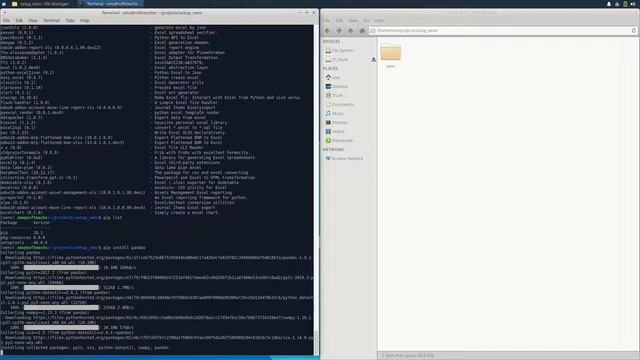Open network status icon in system tray
640x360 pixels.
[617, 4]
